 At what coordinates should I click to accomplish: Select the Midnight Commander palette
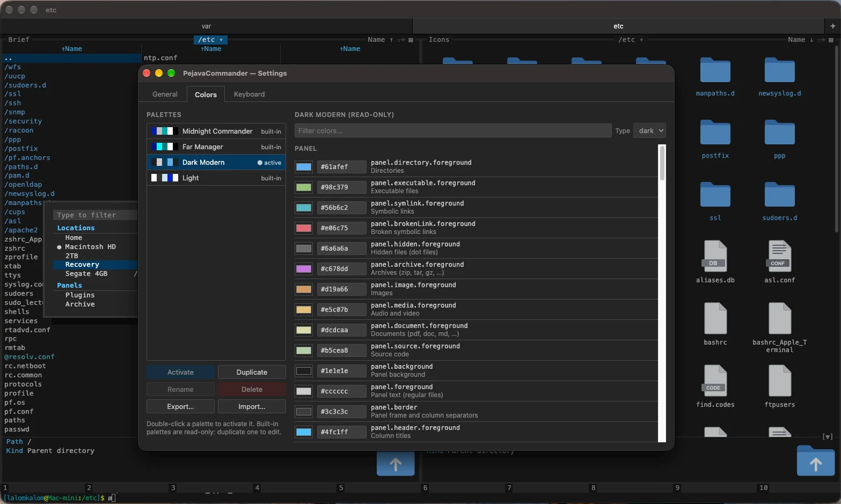(216, 131)
